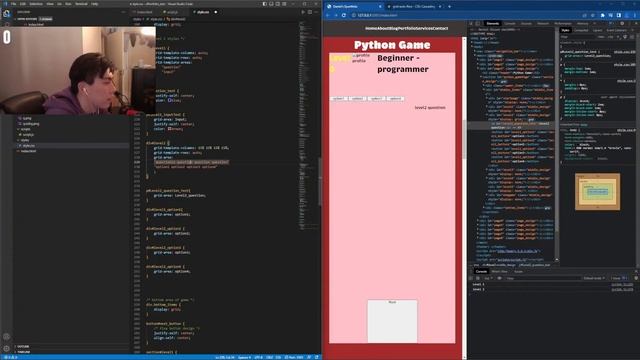The image size is (640, 360).
Task: Open a new browser tab with the plus icon
Action: coord(449,7)
